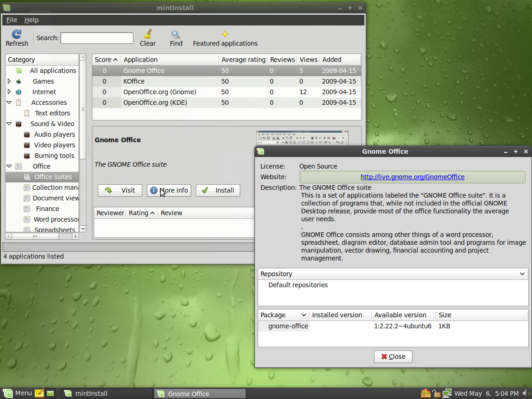The width and height of the screenshot is (532, 399).
Task: Switch to mintInstall taskbar window
Action: coord(107,393)
